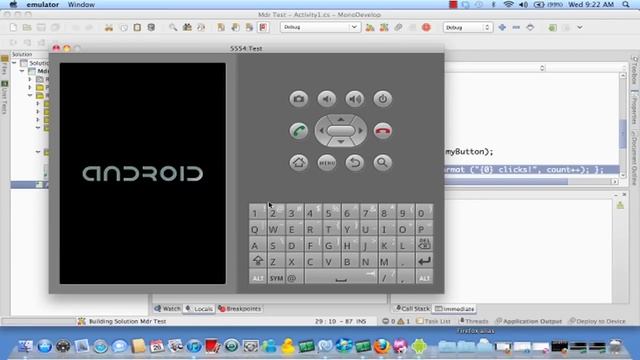Click the Cut scissors toolbar icon
Viewport: 640px width, 360px height.
click(x=109, y=27)
